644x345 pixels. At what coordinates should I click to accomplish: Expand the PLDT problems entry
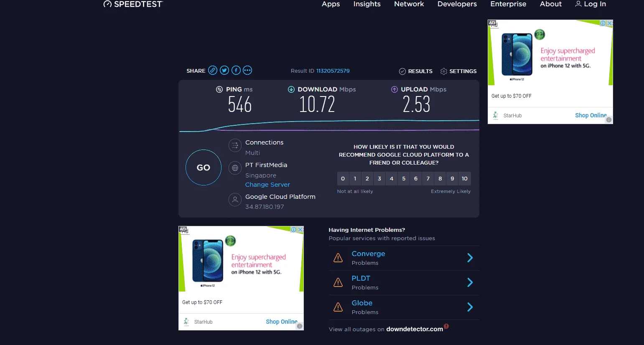coord(470,283)
